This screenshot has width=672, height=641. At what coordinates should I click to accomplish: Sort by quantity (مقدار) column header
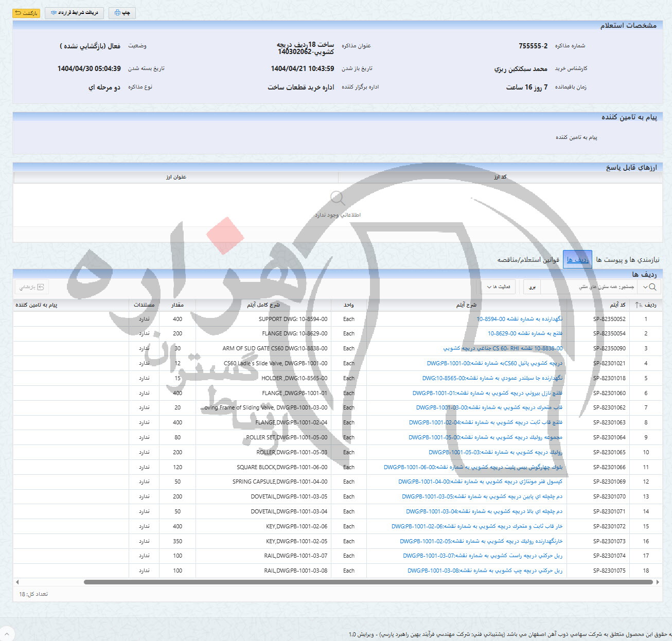click(177, 305)
